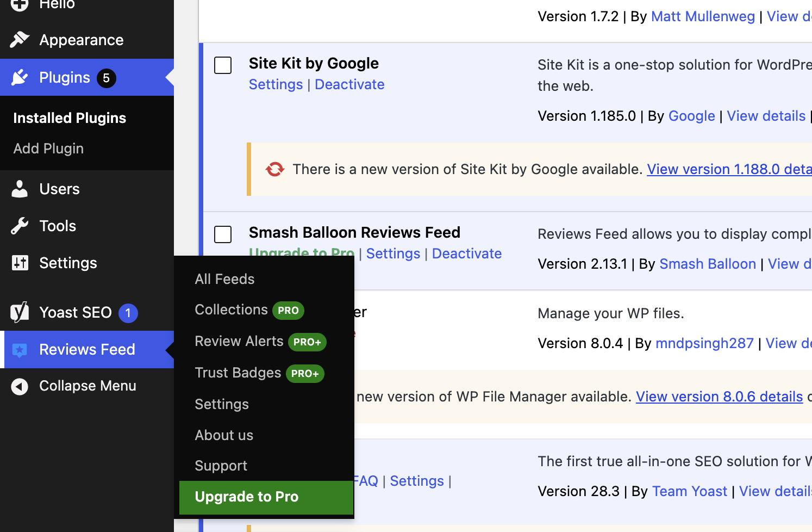Image resolution: width=812 pixels, height=532 pixels.
Task: Deactivate Smash Balloon Reviews Feed plugin
Action: 467,253
